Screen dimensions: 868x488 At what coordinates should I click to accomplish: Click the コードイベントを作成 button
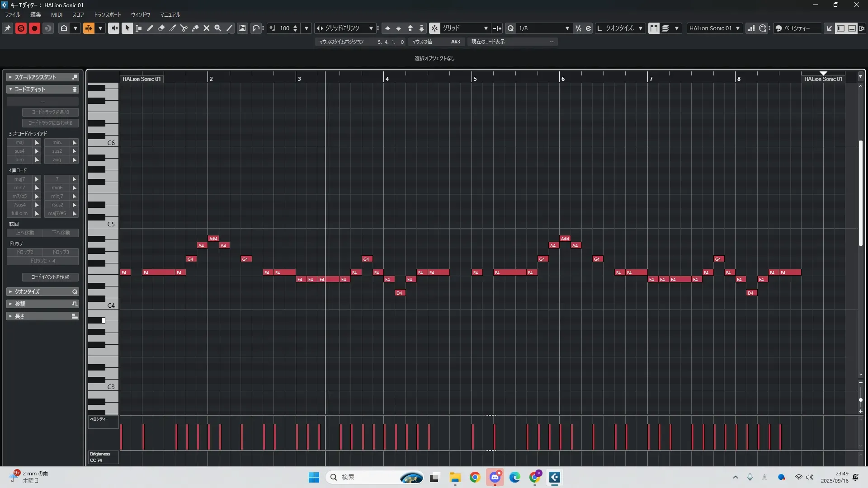pyautogui.click(x=50, y=277)
